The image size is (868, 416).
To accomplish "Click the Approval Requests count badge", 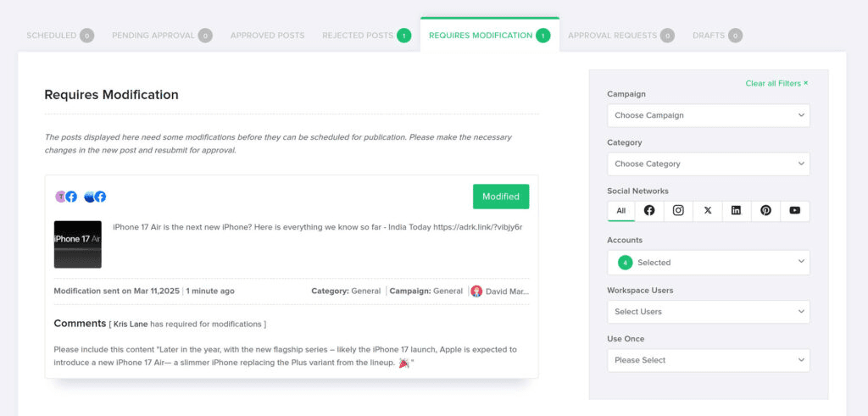I will click(x=667, y=36).
